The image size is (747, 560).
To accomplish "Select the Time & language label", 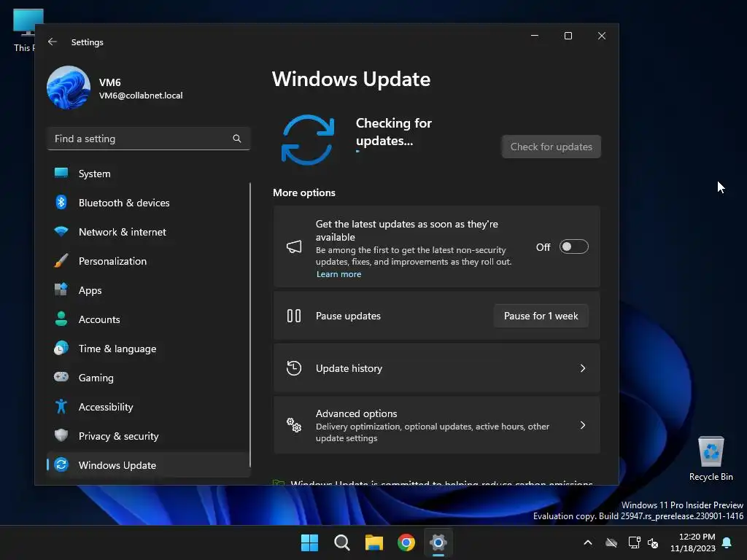I will (117, 349).
